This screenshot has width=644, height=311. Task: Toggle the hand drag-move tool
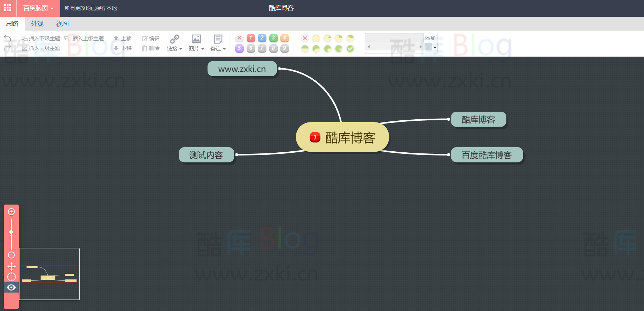tap(11, 266)
